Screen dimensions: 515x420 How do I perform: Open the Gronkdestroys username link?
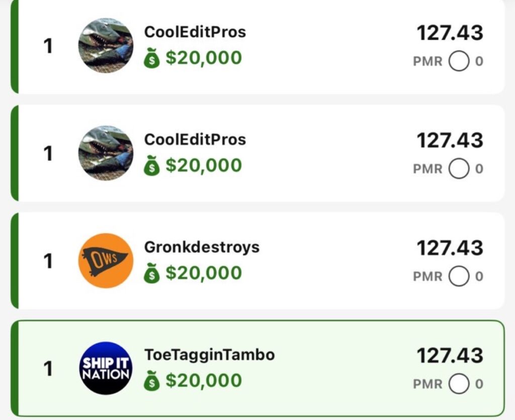click(202, 247)
